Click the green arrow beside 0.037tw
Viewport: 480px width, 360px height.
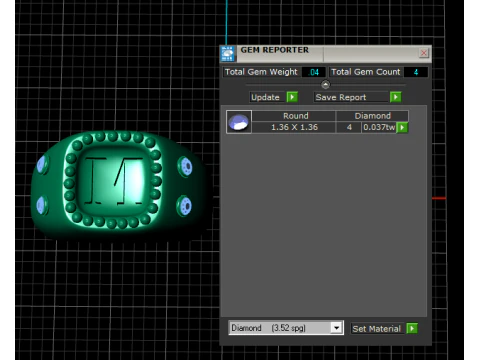point(402,127)
